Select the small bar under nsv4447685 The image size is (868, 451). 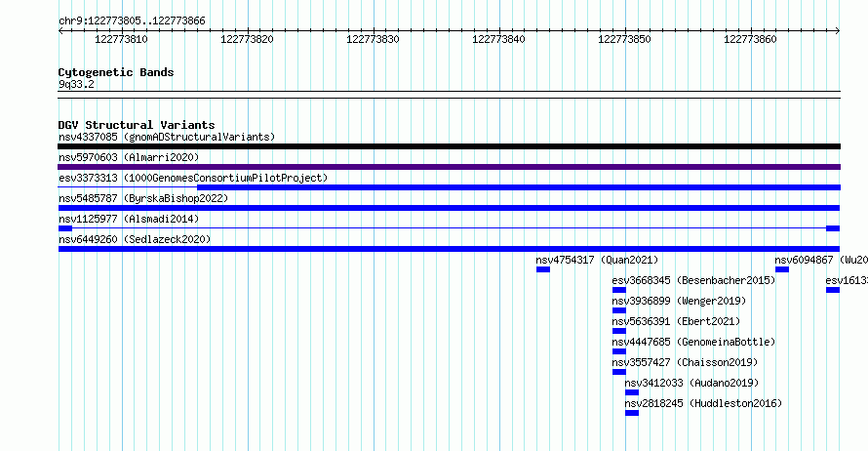619,351
